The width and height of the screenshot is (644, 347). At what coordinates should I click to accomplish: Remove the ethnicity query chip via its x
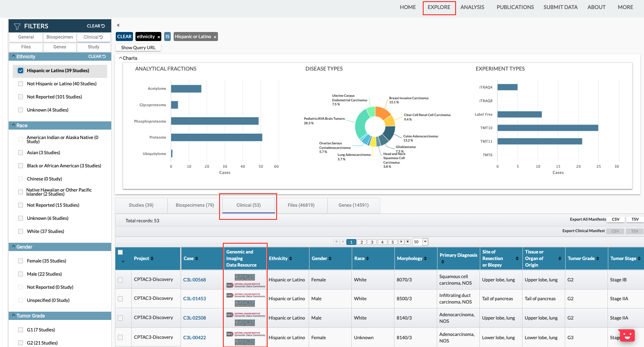pos(159,37)
